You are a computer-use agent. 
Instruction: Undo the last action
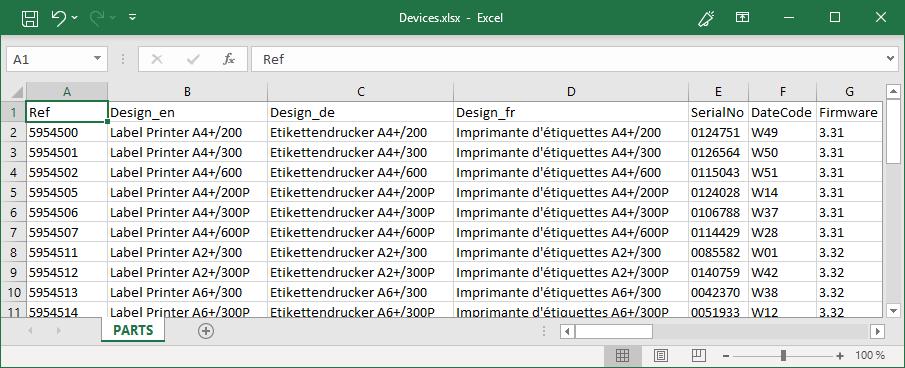[59, 18]
